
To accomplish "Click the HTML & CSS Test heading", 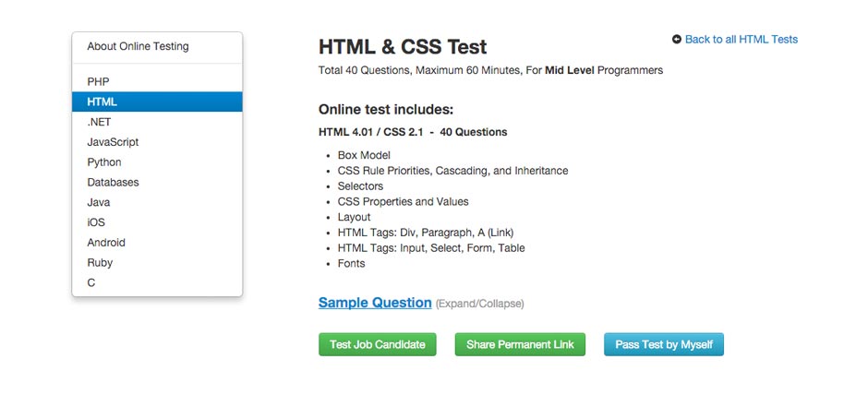I will pos(403,46).
